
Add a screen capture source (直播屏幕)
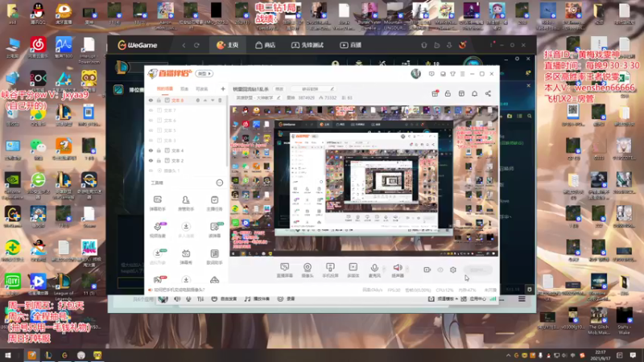(x=285, y=270)
